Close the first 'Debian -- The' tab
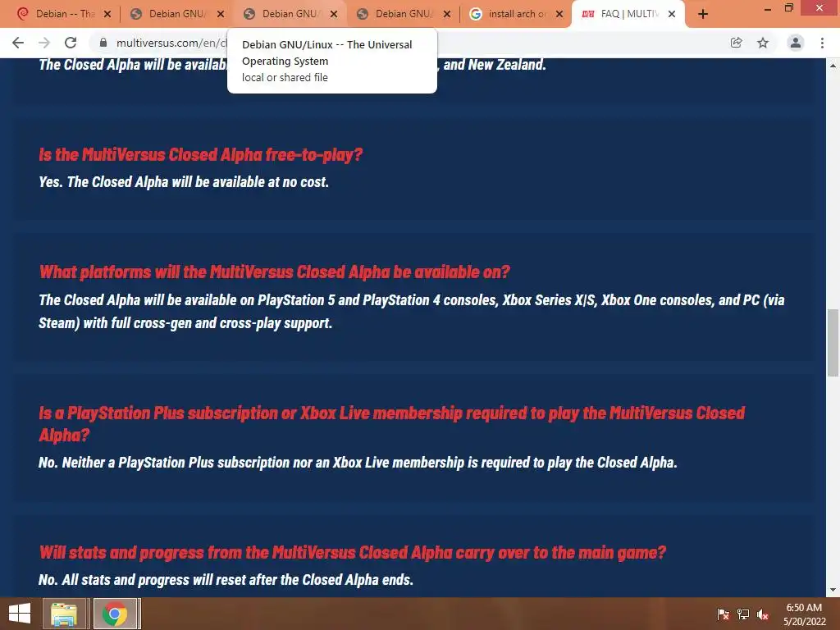 point(107,15)
